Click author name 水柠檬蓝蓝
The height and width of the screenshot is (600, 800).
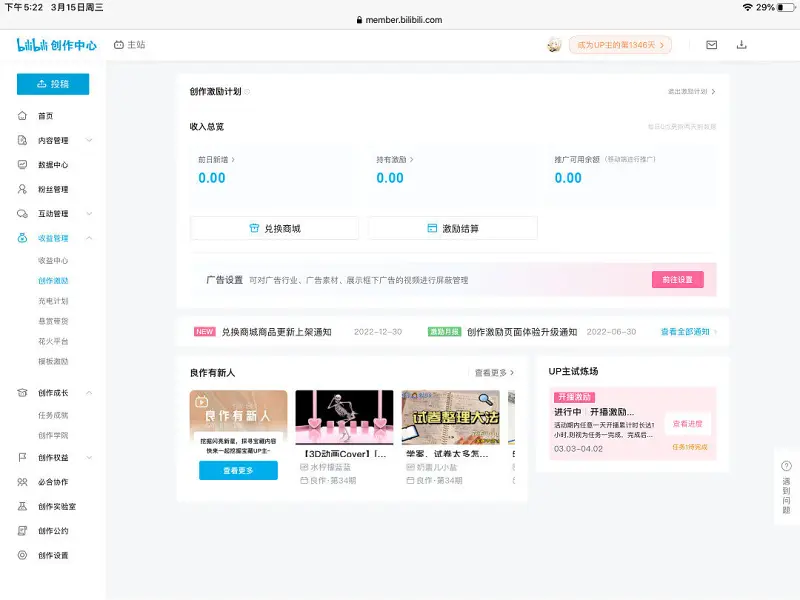331,467
